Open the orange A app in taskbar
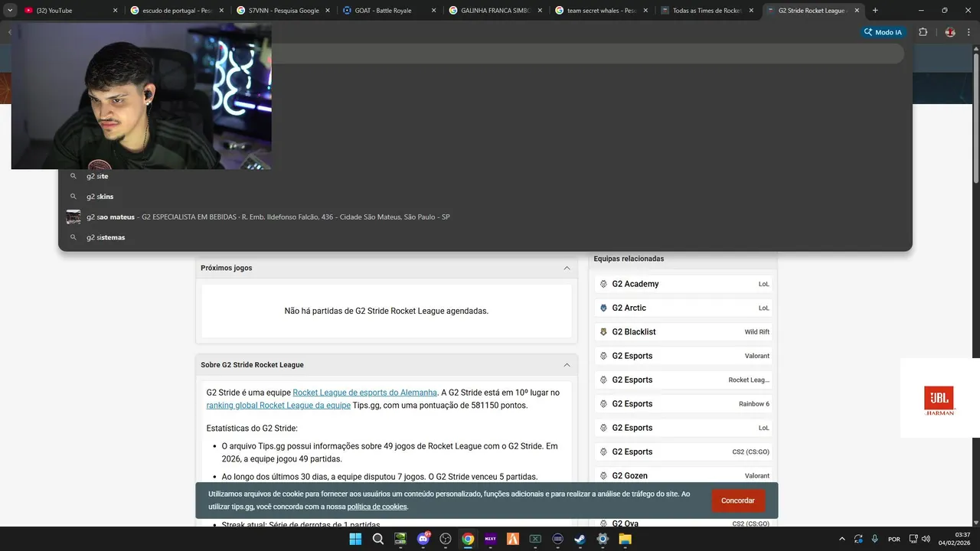Screen dimensions: 980x551 [513, 539]
